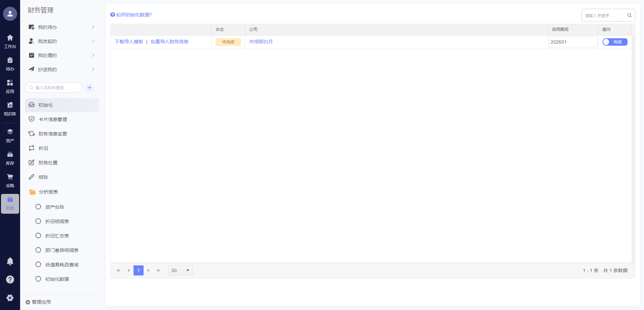The image size is (644, 310).
Task: Open the help question mark icon
Action: coord(10,279)
